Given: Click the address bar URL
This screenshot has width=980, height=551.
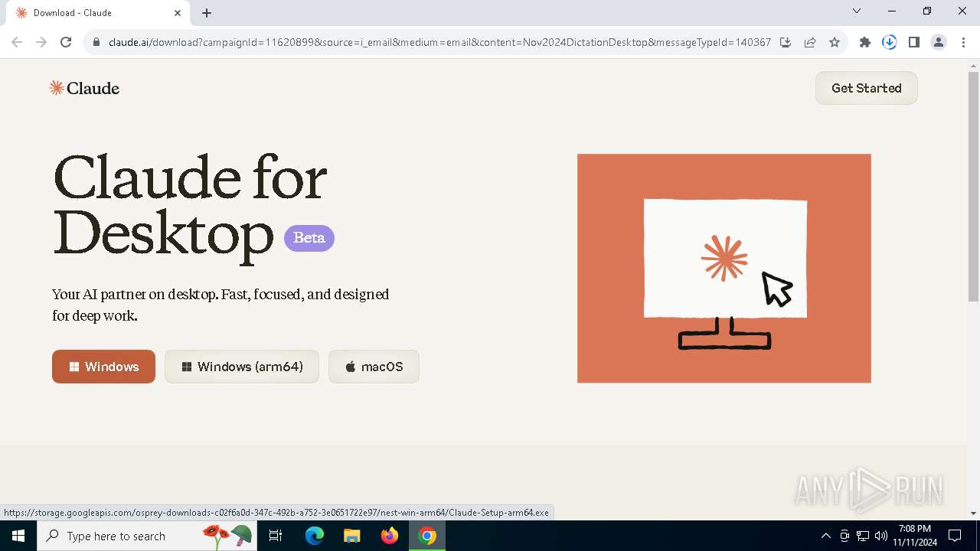Looking at the screenshot, I should pyautogui.click(x=439, y=42).
